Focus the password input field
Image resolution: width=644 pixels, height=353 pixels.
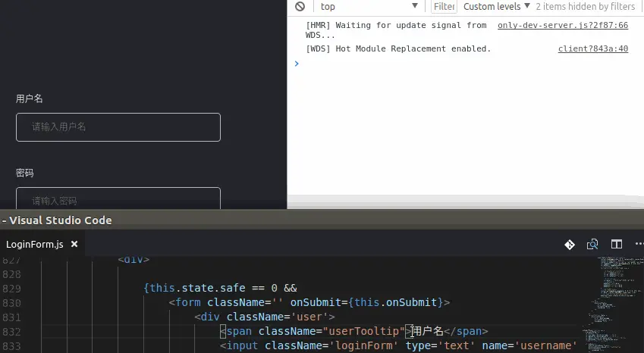pos(118,198)
